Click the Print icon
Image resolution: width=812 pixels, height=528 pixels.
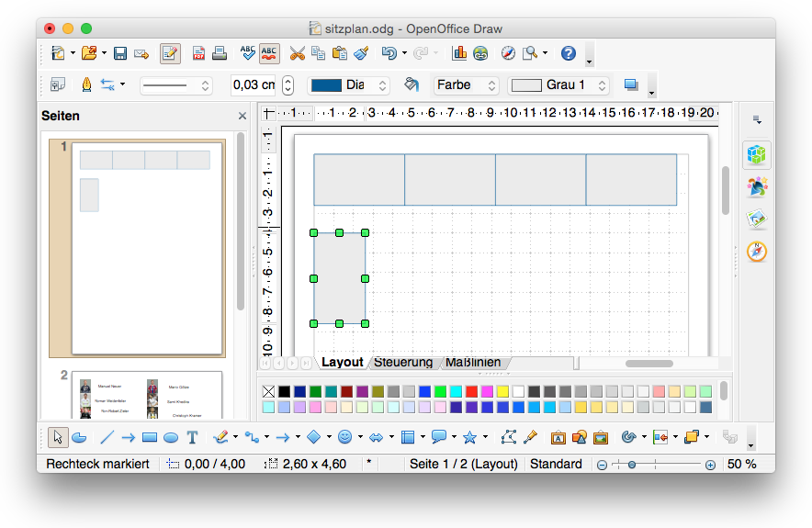(x=220, y=53)
